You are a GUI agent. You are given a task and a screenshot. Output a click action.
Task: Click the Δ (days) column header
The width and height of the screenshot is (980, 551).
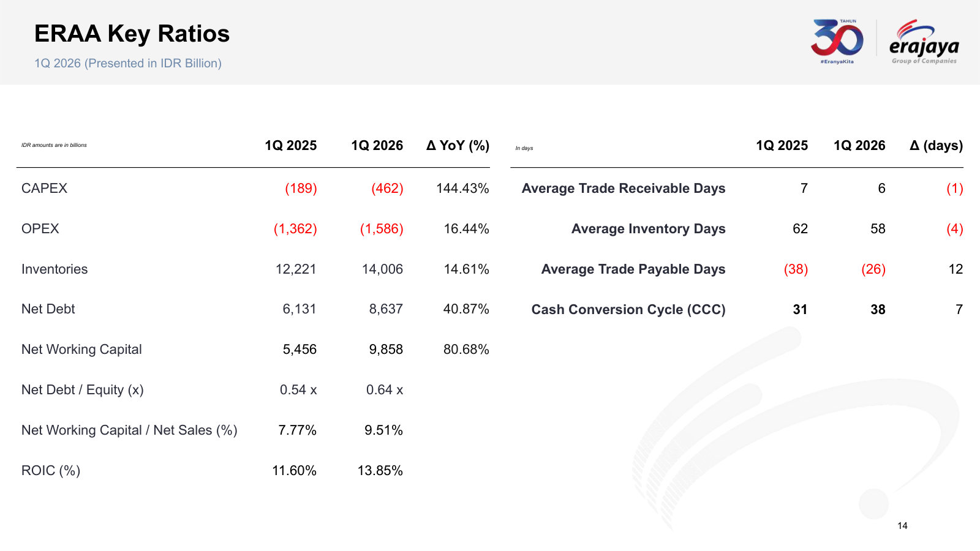936,146
